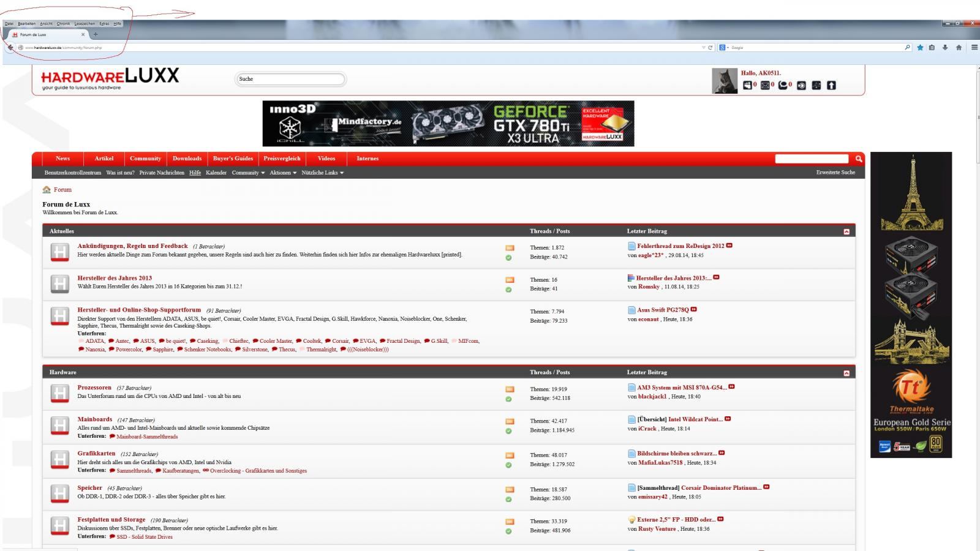The image size is (980, 551).
Task: Open the Festplatten und Storage forum
Action: click(111, 520)
